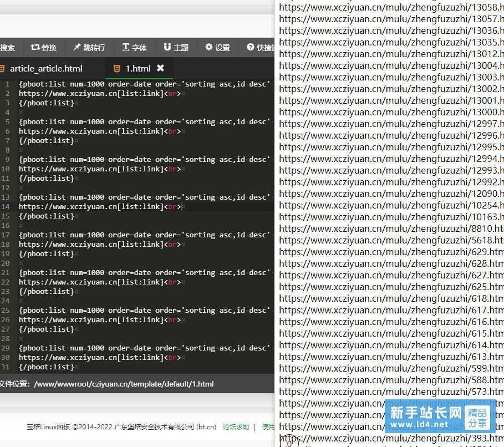Click code line 2 with list:link
Viewport: 504px width, 447px height.
point(100,94)
